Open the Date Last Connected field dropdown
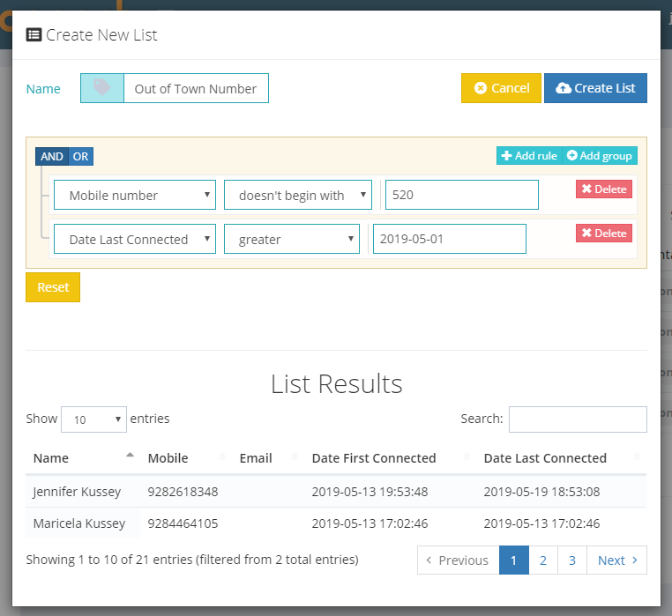Image resolution: width=672 pixels, height=616 pixels. [x=135, y=239]
